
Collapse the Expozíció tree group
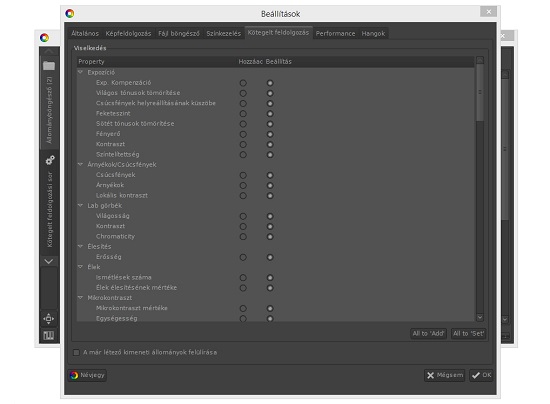80,72
